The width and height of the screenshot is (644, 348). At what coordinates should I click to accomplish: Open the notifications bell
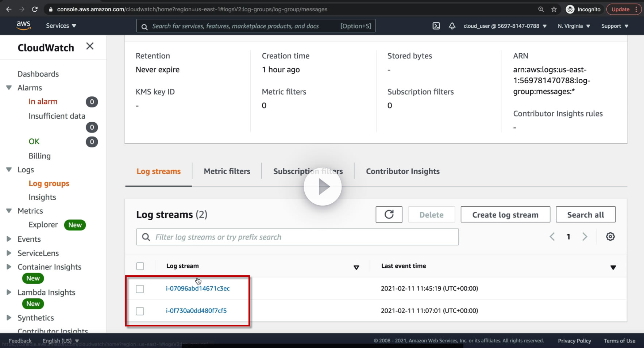click(452, 26)
